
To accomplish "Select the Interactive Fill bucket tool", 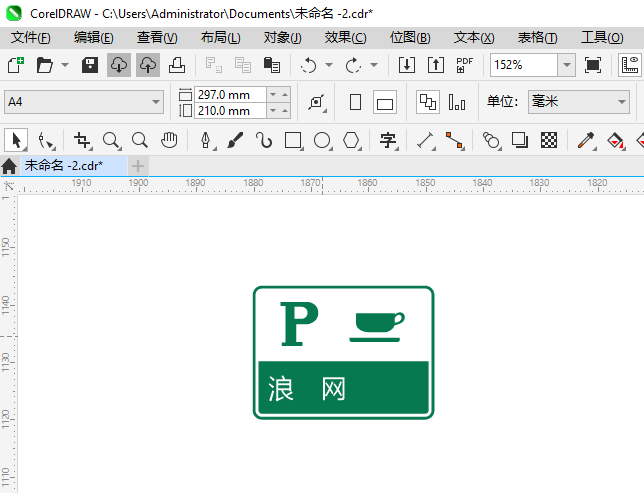I will [x=615, y=141].
